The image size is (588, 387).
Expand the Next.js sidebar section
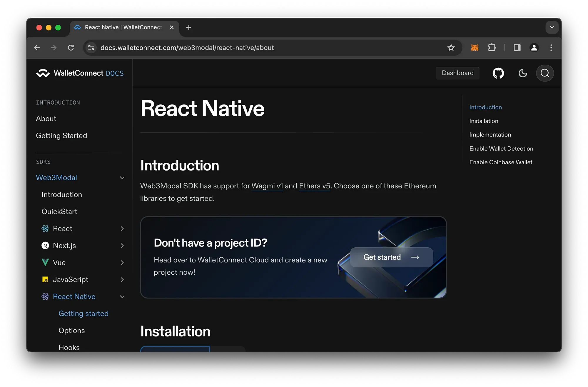point(122,246)
